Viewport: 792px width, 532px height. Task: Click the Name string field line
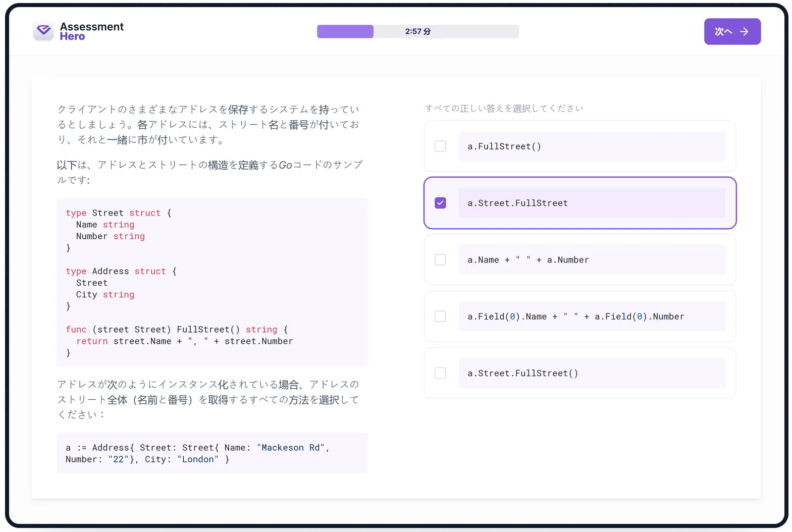click(105, 225)
